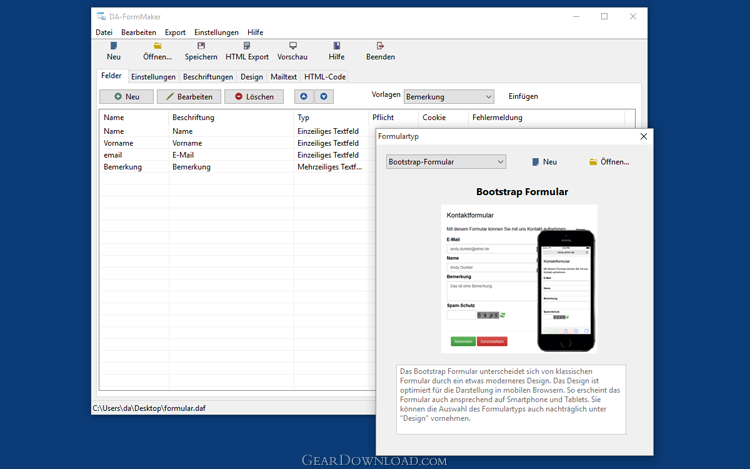Viewport: 750px width, 469px height.
Task: Save the form using the Speichern icon
Action: (201, 46)
